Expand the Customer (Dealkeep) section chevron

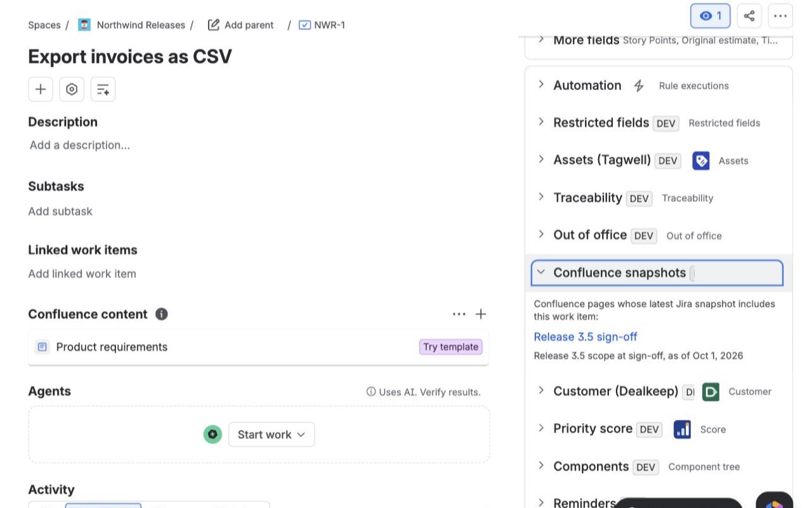541,391
